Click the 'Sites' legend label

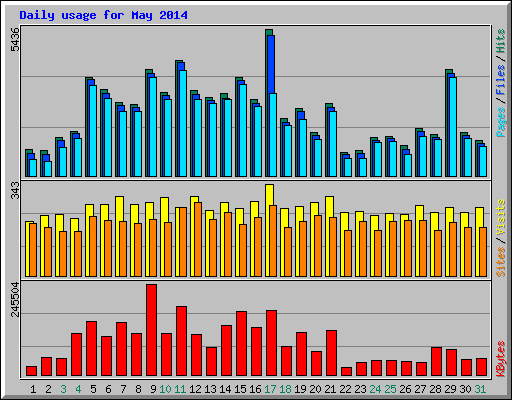pyautogui.click(x=501, y=262)
